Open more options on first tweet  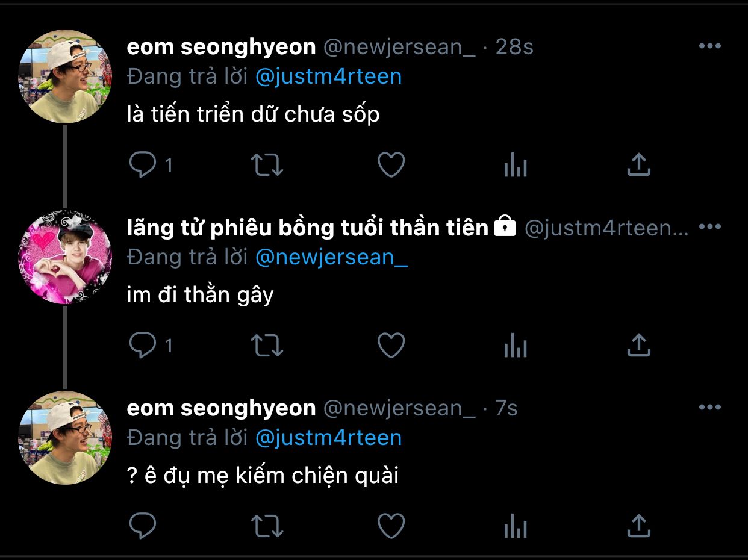[x=709, y=46]
